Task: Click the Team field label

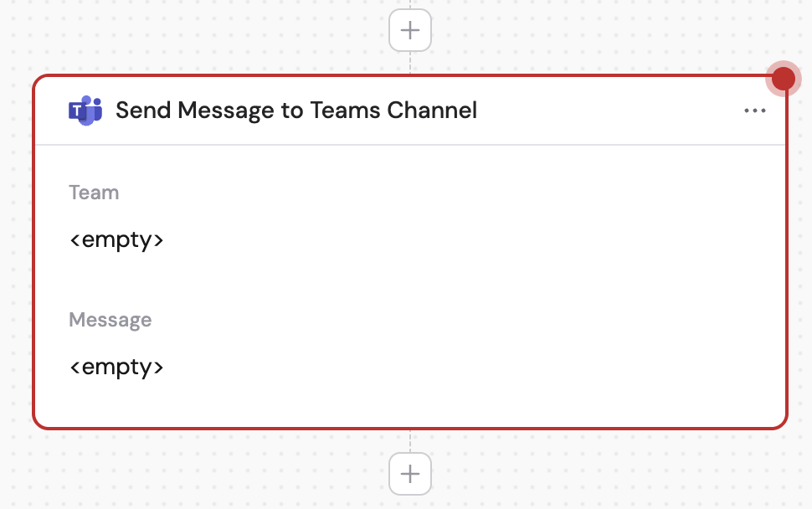Action: click(x=94, y=192)
